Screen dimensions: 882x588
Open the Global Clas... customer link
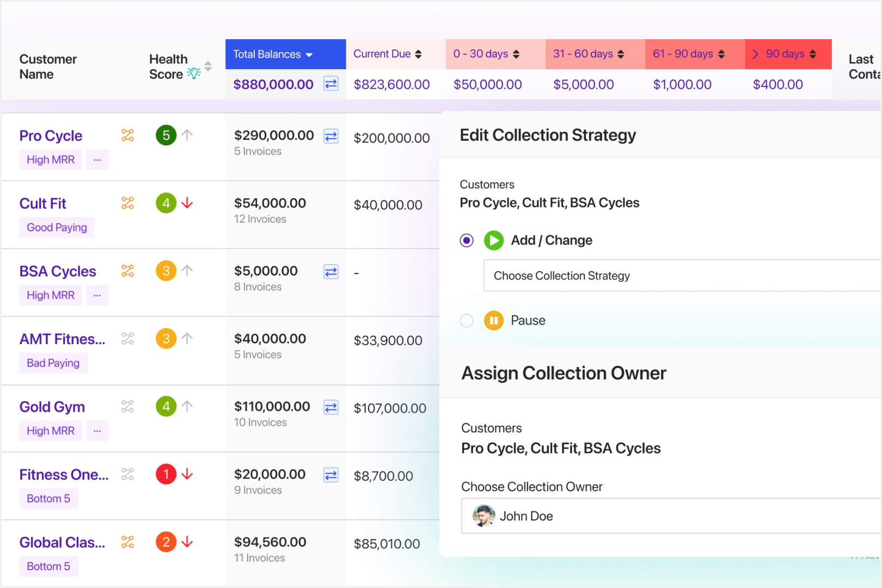pyautogui.click(x=63, y=542)
